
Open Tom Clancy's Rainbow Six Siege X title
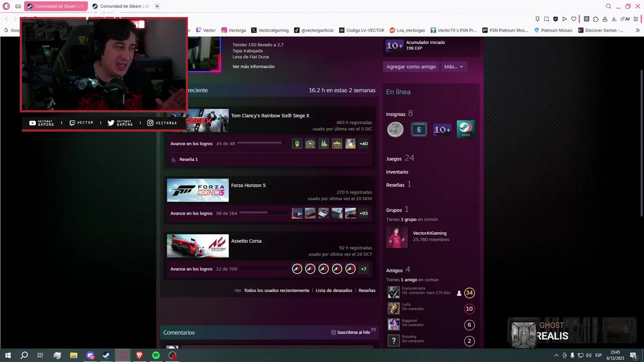(x=270, y=116)
